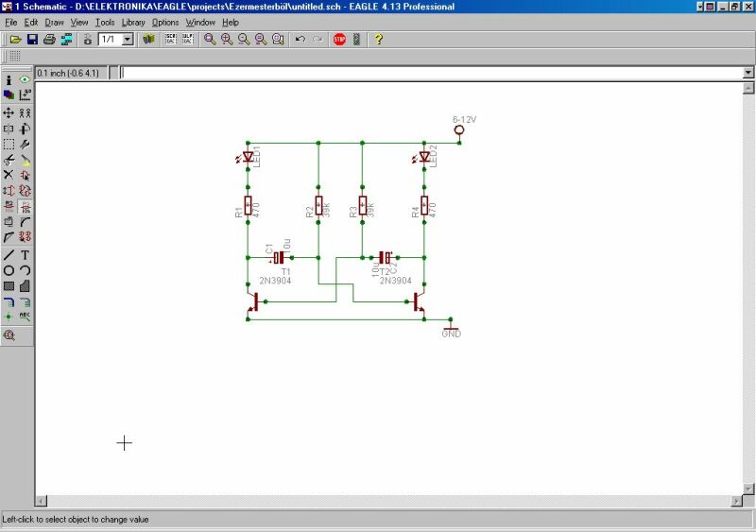Select the Wire line tool

[9, 254]
